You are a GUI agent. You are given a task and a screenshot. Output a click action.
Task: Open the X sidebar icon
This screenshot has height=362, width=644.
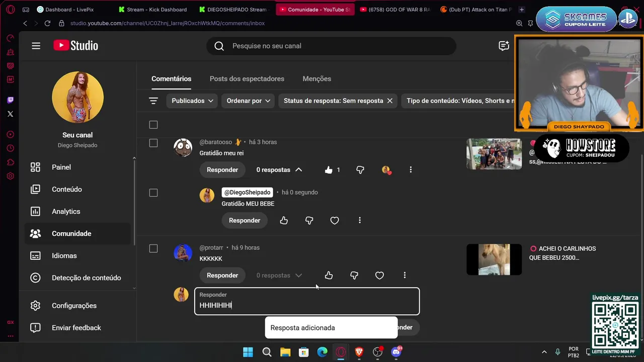coord(10,114)
